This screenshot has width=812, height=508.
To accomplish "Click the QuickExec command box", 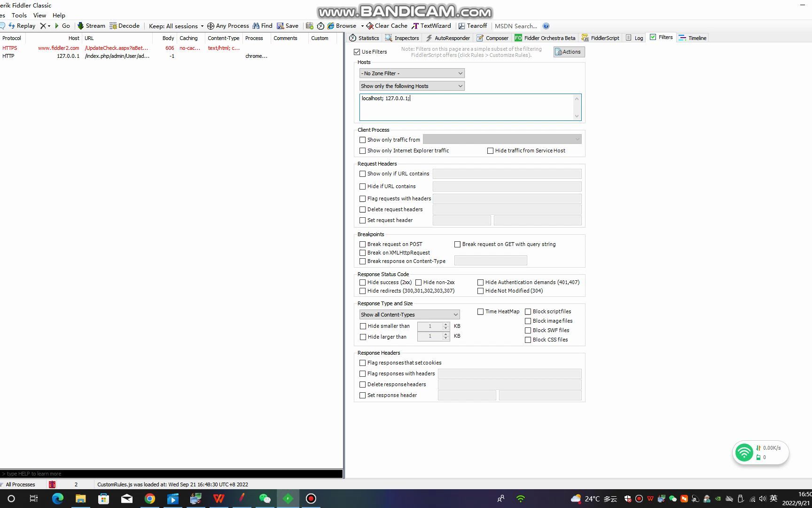I will tap(172, 474).
